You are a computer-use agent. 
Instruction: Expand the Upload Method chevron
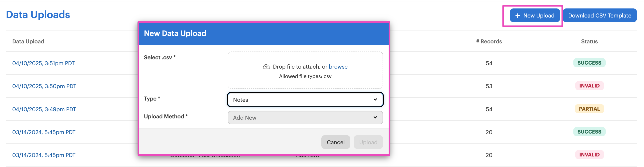pyautogui.click(x=375, y=117)
